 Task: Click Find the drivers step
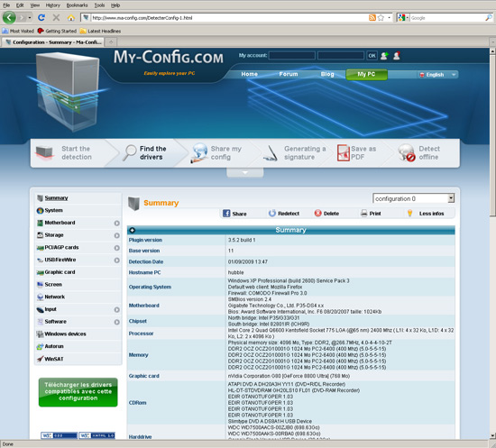pyautogui.click(x=147, y=152)
